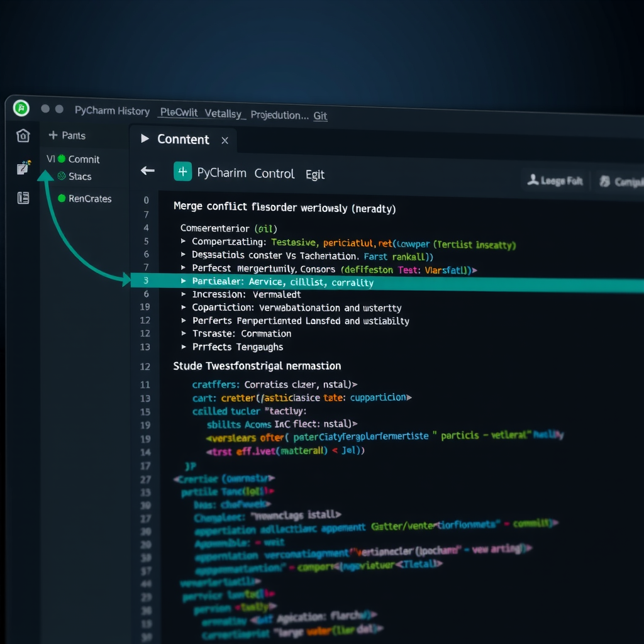The image size is (644, 644).
Task: Click the user icon on the Leoge Folt button
Action: tap(534, 180)
